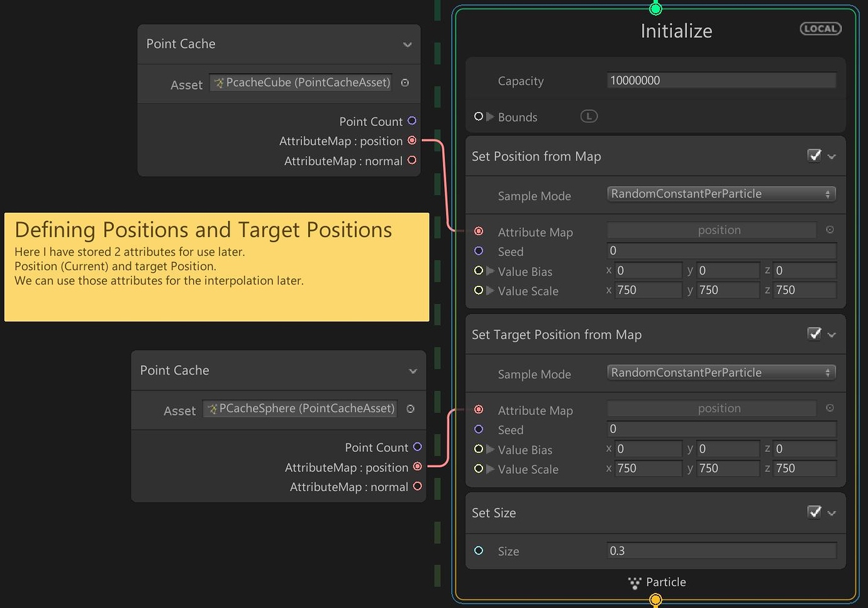
Task: Click position output port of PcacheCube node
Action: tap(412, 140)
